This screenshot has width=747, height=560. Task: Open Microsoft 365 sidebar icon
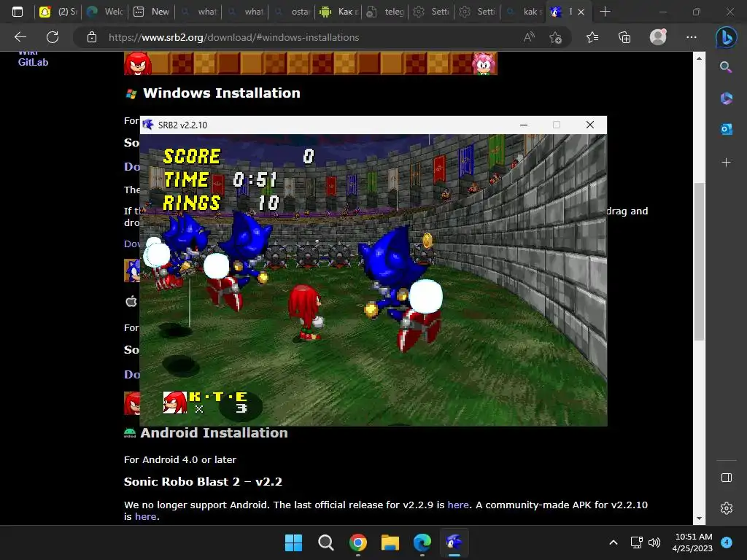(x=726, y=98)
